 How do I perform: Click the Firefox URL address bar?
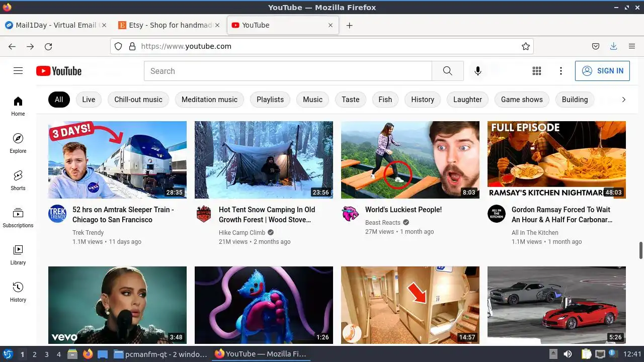(322, 46)
